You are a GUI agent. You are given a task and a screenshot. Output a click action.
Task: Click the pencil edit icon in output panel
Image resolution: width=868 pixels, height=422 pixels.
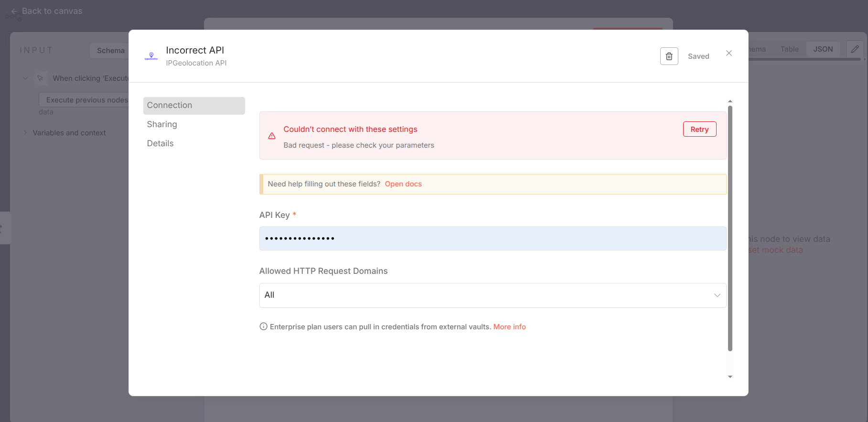pyautogui.click(x=855, y=49)
